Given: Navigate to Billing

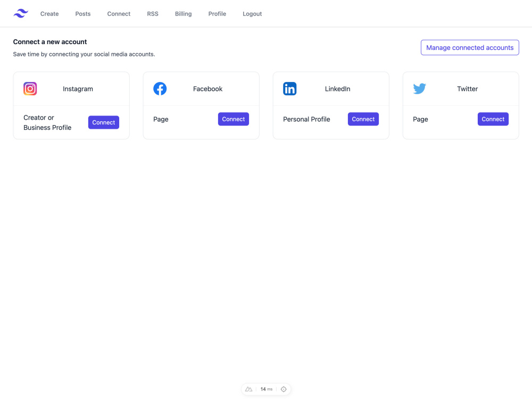Looking at the screenshot, I should click(183, 14).
